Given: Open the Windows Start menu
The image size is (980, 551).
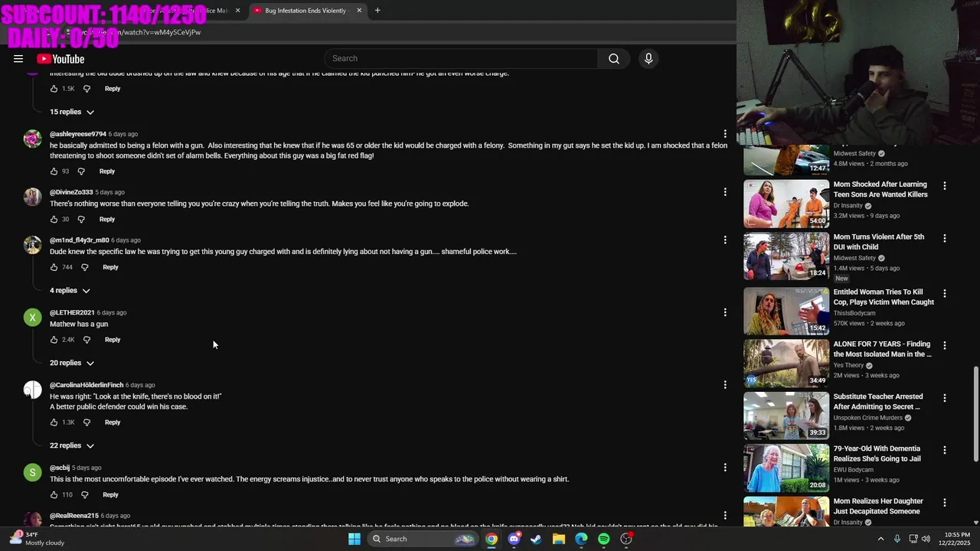Looking at the screenshot, I should click(x=354, y=539).
